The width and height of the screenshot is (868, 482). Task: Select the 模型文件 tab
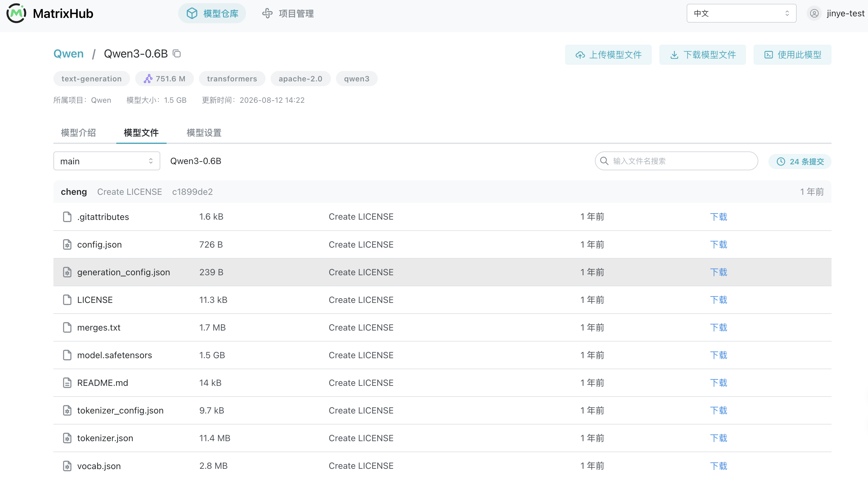141,133
